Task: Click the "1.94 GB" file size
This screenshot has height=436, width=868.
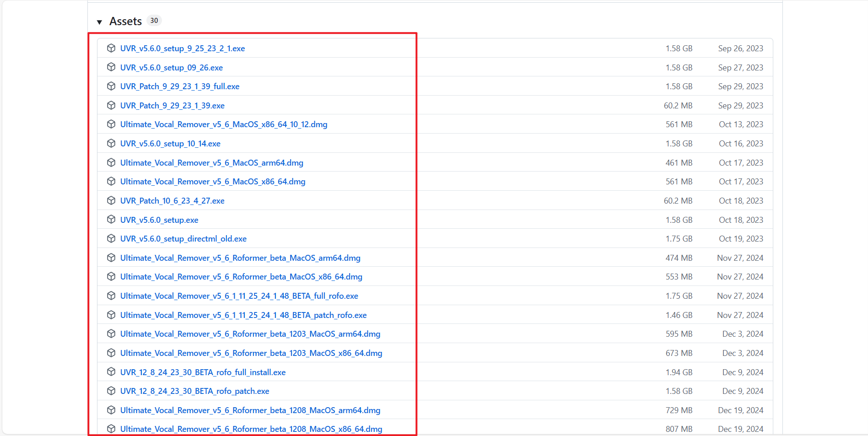Action: [x=679, y=372]
